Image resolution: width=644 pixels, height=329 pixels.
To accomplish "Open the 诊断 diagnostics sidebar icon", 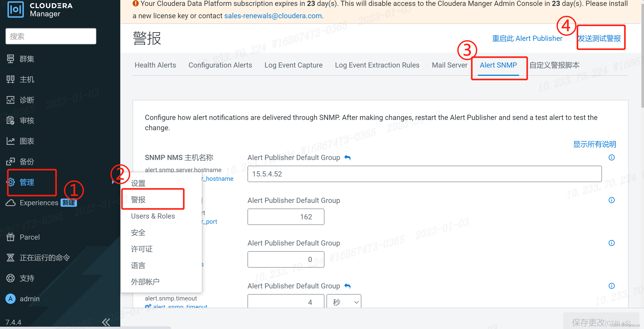I will pos(11,100).
